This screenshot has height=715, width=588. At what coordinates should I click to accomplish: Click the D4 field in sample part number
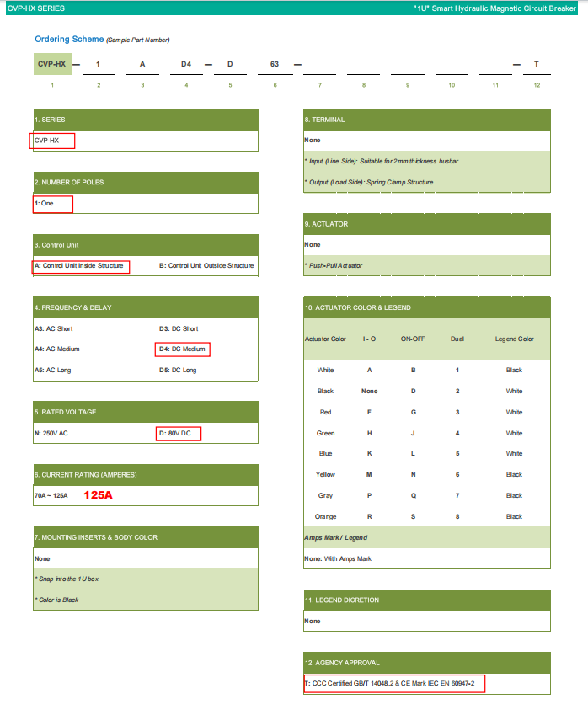coord(186,64)
